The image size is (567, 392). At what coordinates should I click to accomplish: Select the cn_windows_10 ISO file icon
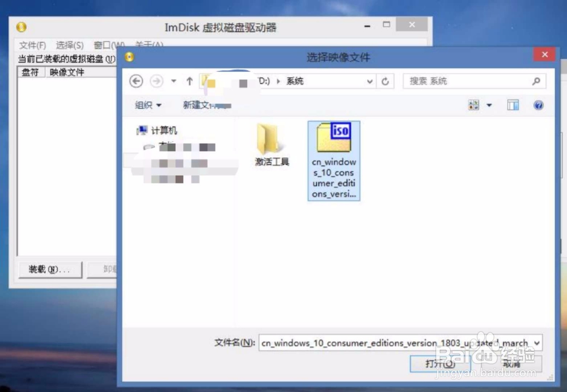334,137
